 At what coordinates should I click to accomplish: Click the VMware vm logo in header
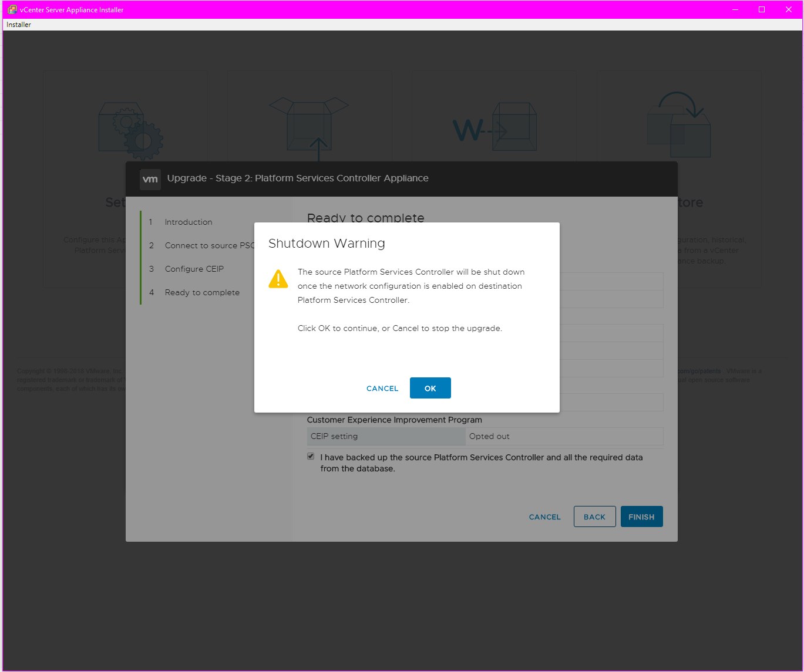coord(150,179)
